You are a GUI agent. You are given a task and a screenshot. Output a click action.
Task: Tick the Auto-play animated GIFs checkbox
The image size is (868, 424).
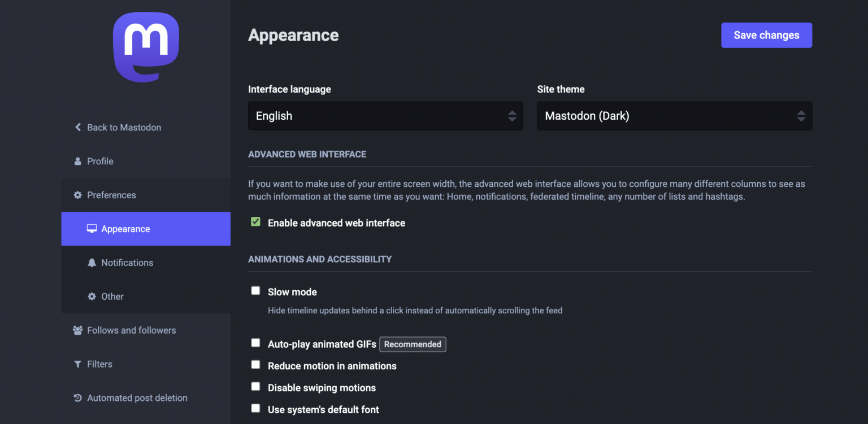pyautogui.click(x=255, y=343)
